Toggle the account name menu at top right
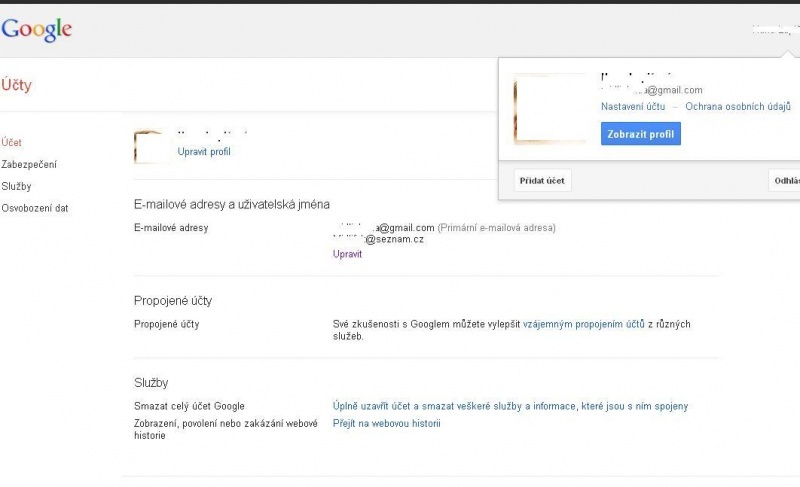The width and height of the screenshot is (800, 487). tap(774, 30)
